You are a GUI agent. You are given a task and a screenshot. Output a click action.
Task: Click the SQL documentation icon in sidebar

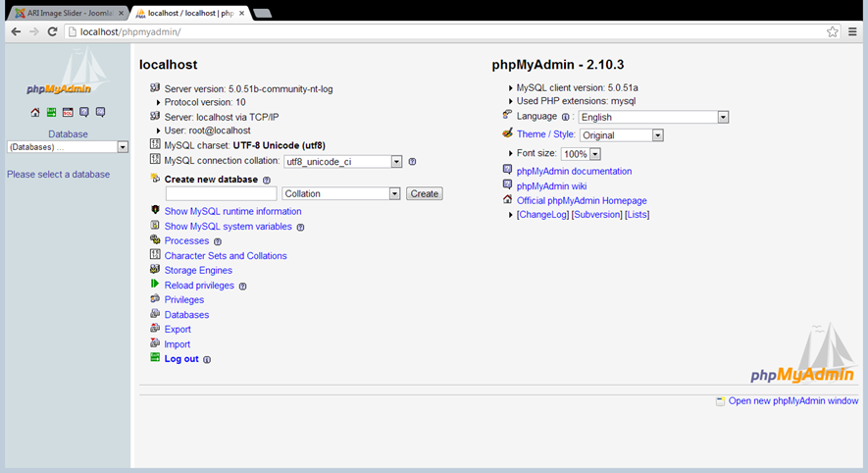pos(100,113)
